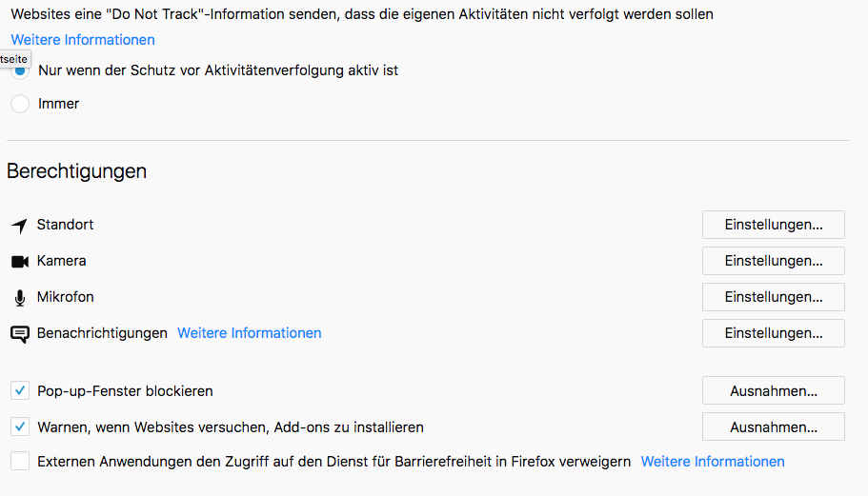Viewport: 868px width, 496px height.
Task: Click the "Standort" permission label
Action: 65,225
